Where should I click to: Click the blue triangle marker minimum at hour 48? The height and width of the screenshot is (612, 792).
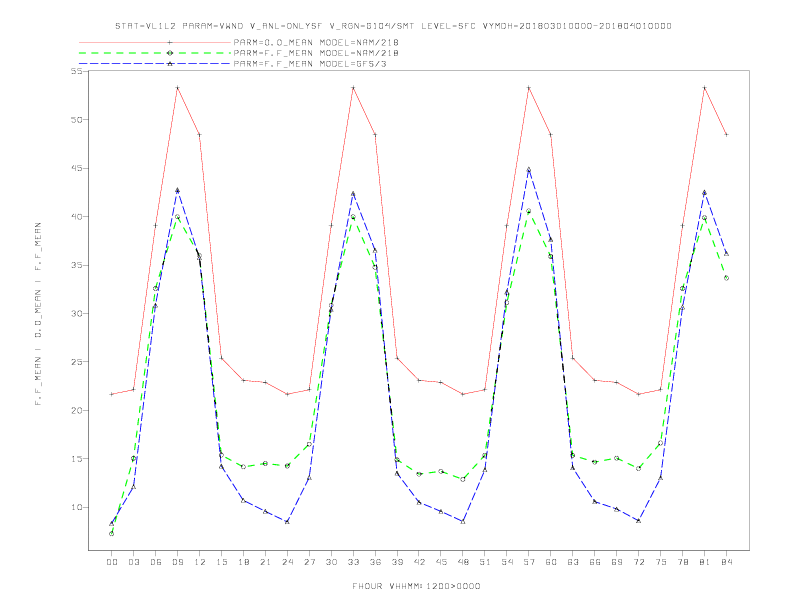pyautogui.click(x=463, y=522)
